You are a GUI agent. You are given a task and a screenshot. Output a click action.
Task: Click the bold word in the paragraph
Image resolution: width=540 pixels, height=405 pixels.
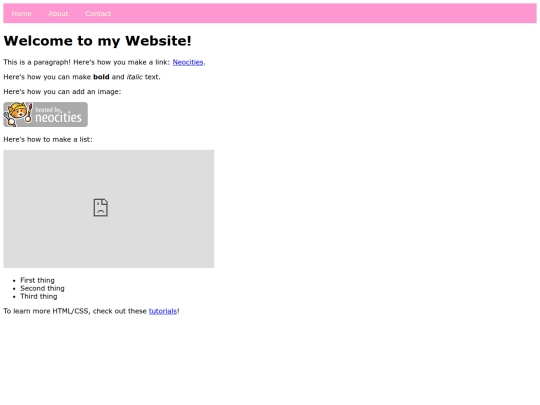coord(101,77)
